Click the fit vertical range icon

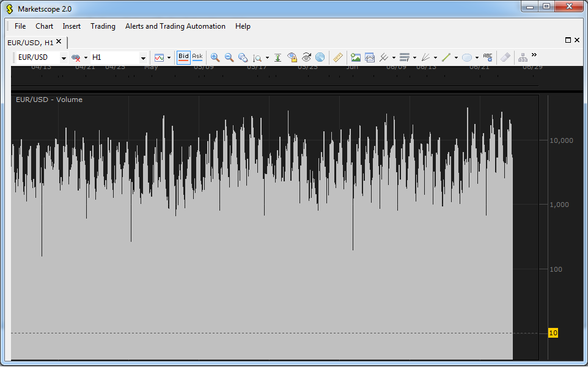[278, 57]
